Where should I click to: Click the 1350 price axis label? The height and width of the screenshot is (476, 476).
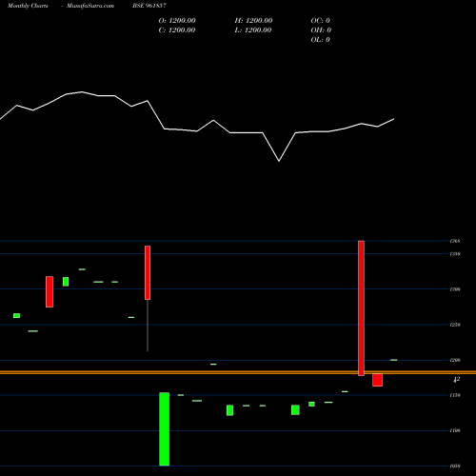pos(455,254)
